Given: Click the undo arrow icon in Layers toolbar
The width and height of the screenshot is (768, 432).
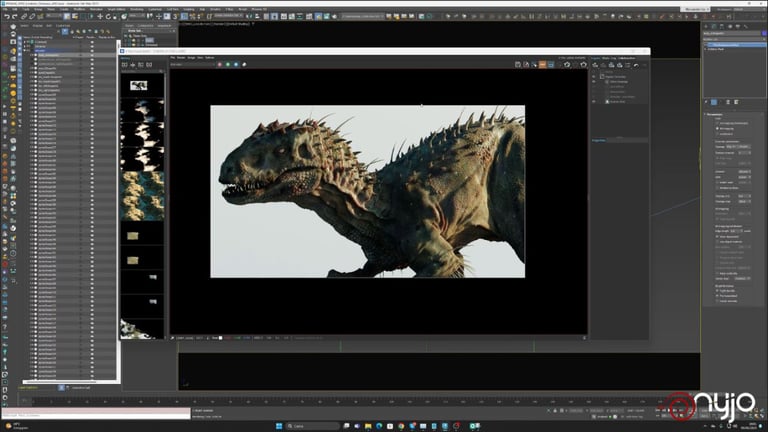Looking at the screenshot, I should click(636, 65).
